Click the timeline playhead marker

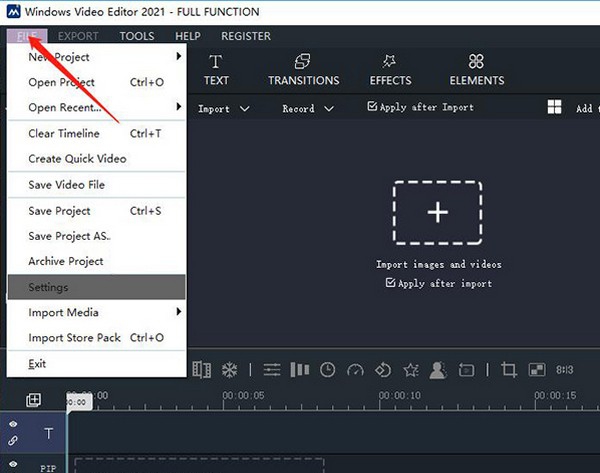(x=79, y=403)
